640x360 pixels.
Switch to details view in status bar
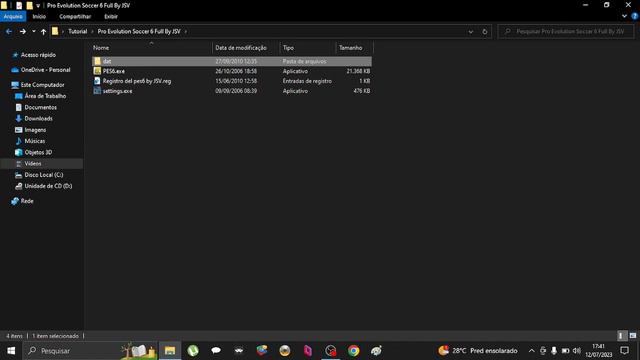pos(621,336)
